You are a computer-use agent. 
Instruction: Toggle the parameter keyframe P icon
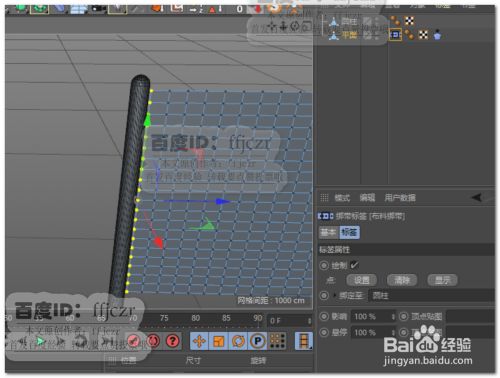[257, 341]
